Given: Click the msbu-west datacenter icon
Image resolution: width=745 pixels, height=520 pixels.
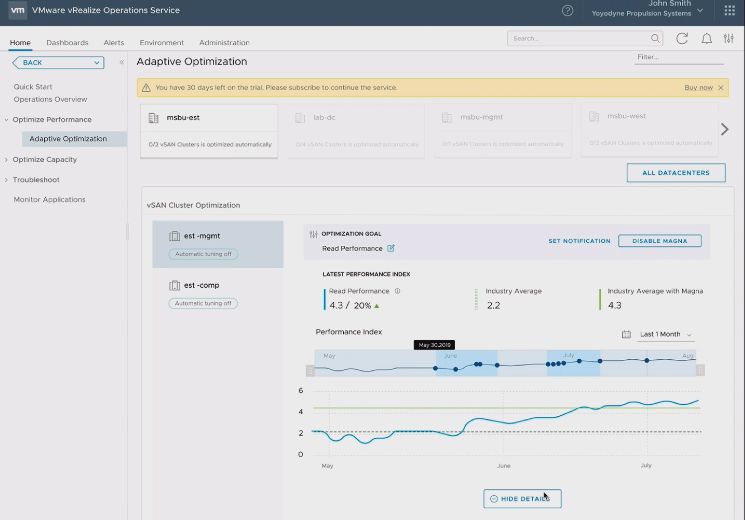Looking at the screenshot, I should pyautogui.click(x=594, y=116).
